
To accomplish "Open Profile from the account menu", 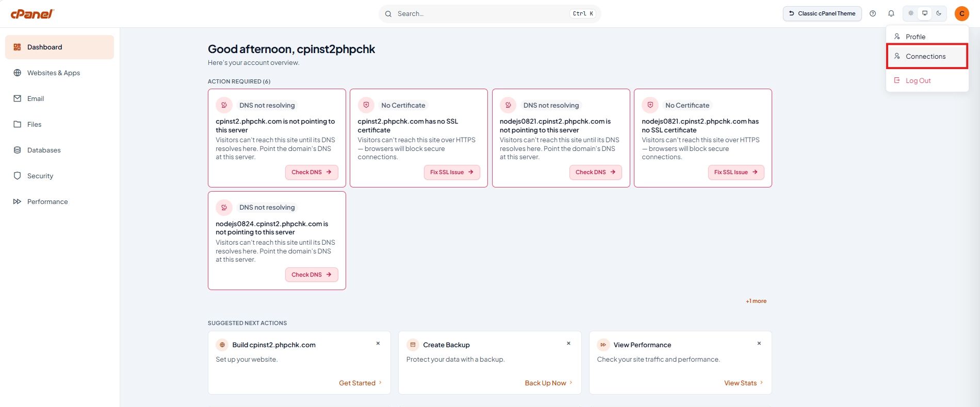I will [927, 37].
